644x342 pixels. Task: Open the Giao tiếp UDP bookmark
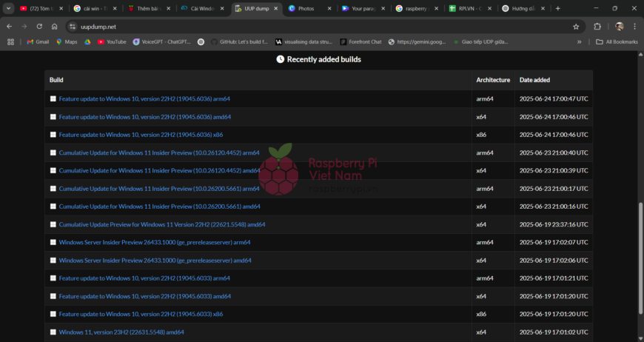[480, 42]
